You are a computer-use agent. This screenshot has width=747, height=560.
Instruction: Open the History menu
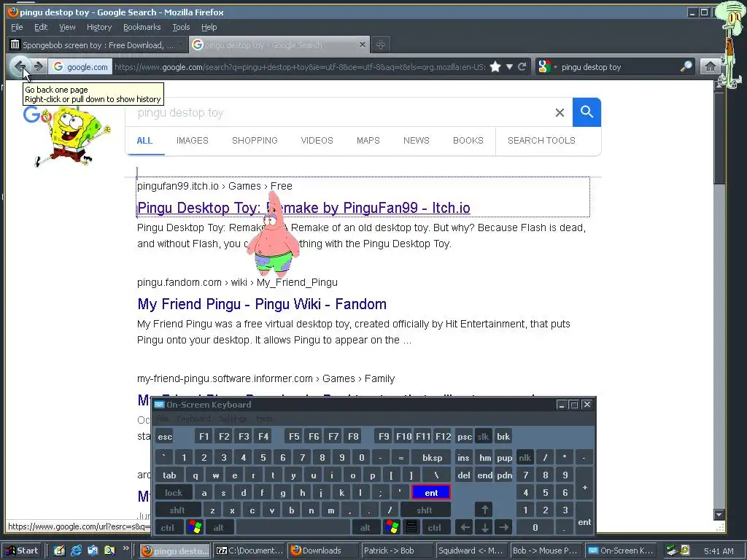(x=98, y=27)
